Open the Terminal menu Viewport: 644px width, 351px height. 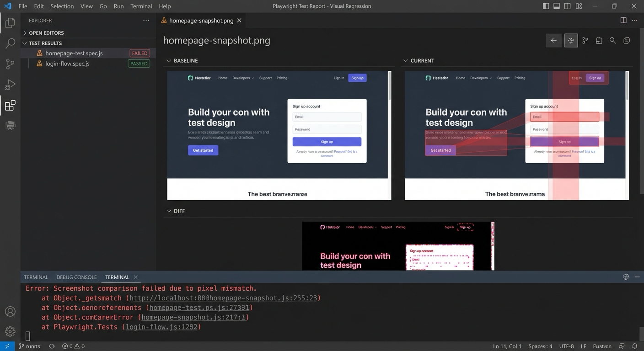(x=141, y=6)
